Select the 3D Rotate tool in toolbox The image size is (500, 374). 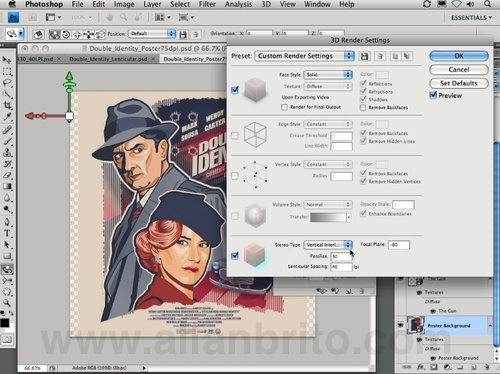point(7,269)
